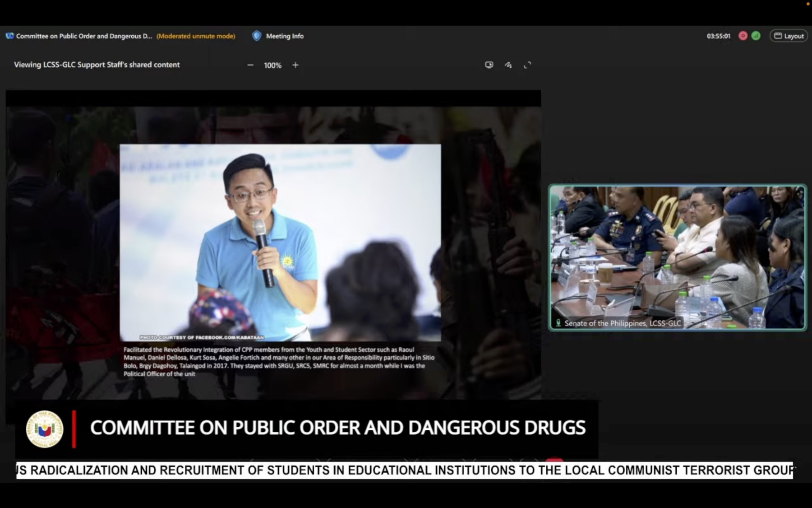
Task: Click the red recording indicator icon
Action: click(743, 36)
